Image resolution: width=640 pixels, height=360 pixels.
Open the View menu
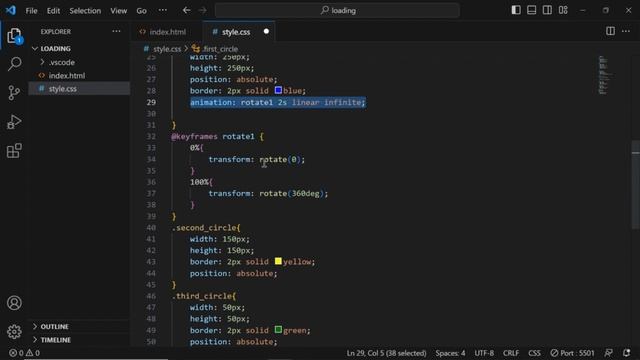[x=118, y=11]
